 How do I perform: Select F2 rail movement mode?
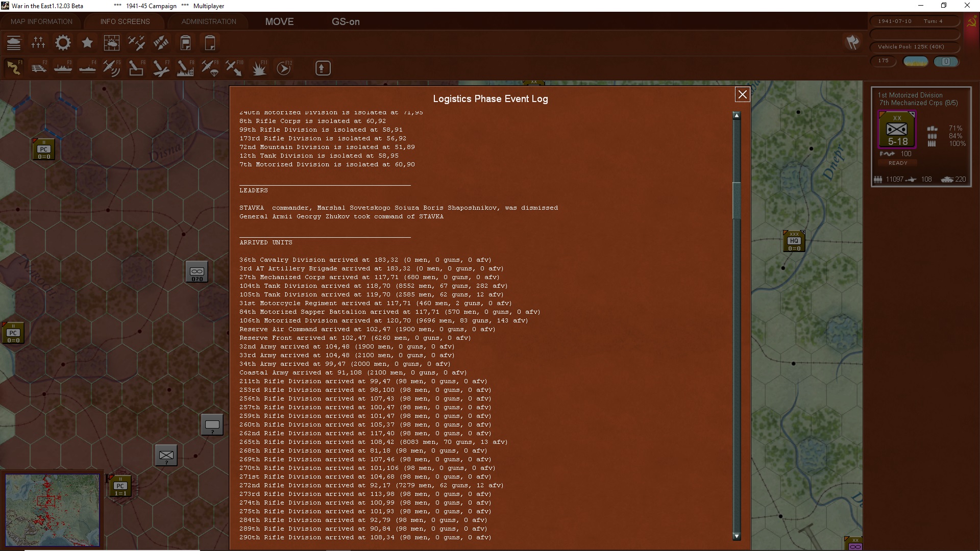click(38, 68)
